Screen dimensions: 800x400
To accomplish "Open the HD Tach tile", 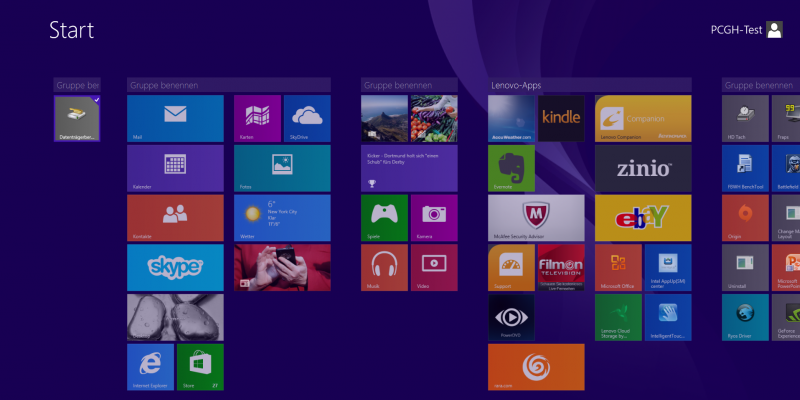I will tap(745, 118).
